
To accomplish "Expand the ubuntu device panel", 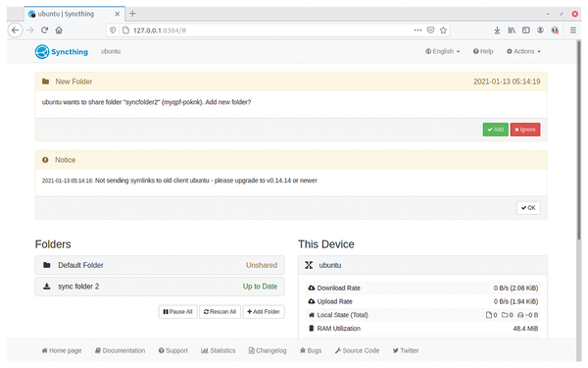I will point(422,265).
